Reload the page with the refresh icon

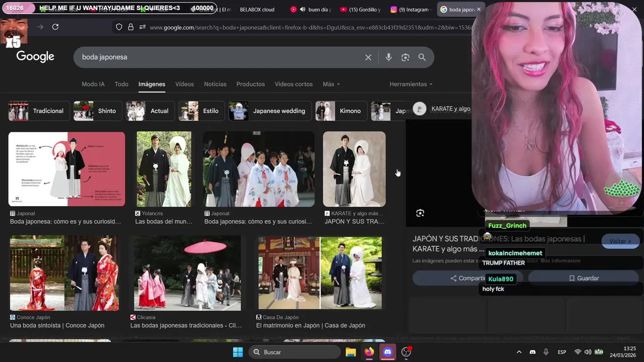coord(55,27)
